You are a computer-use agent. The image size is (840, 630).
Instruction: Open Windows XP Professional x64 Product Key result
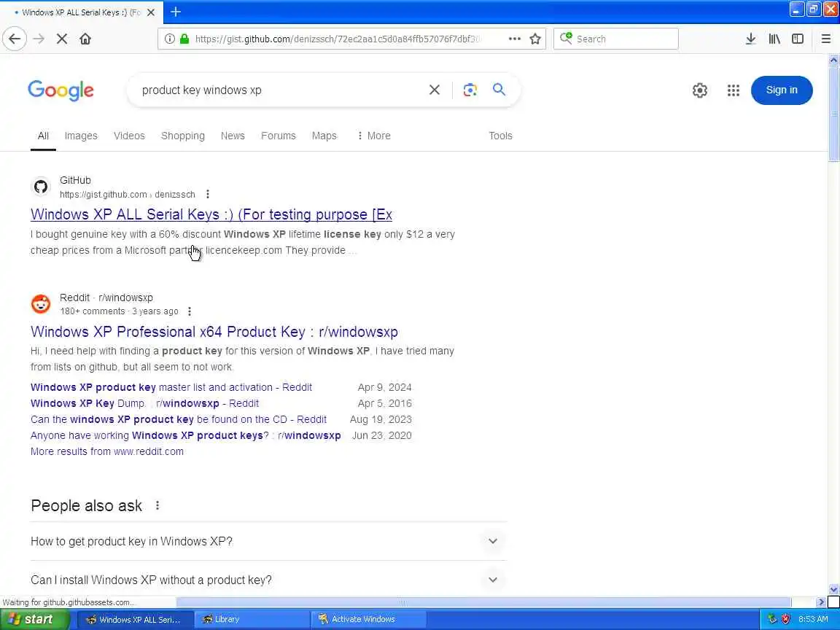tap(214, 332)
